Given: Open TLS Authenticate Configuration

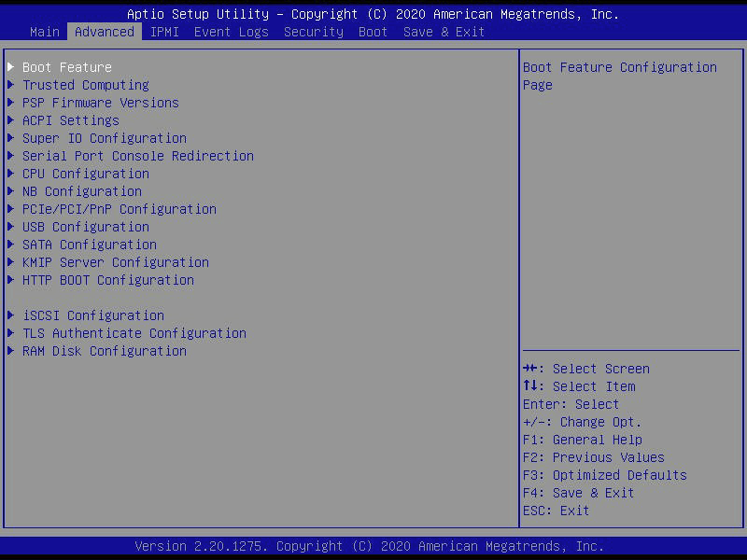Looking at the screenshot, I should point(134,333).
